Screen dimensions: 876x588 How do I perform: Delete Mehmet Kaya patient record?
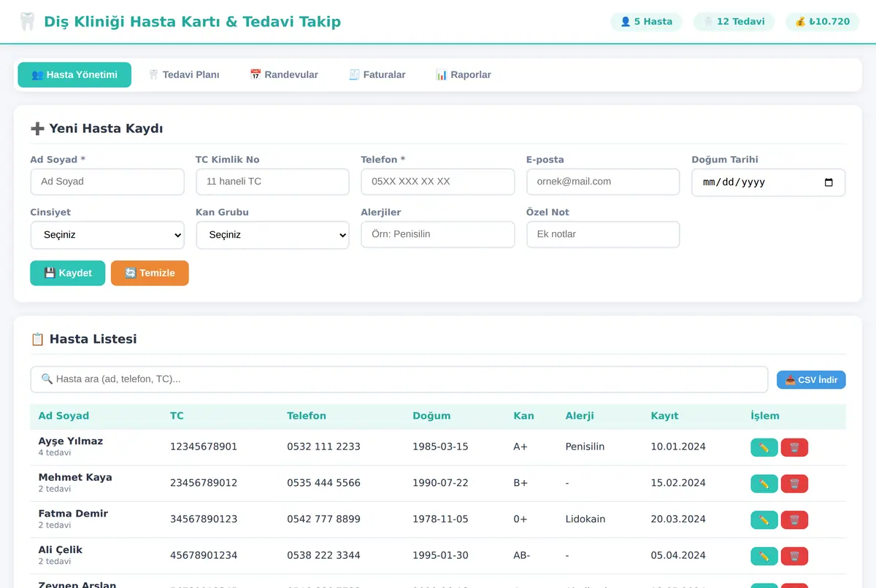click(x=794, y=484)
